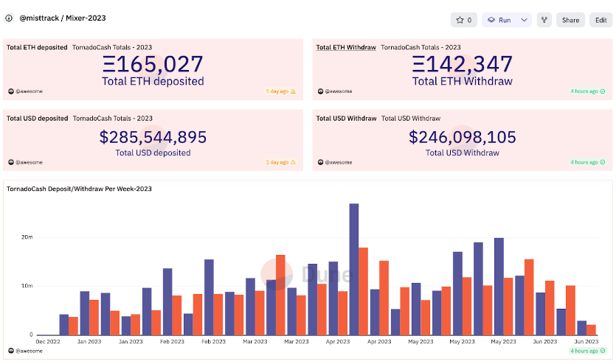Screen dimensions: 616x364
Task: Open the Total USD deposited query title
Action: pyautogui.click(x=37, y=118)
